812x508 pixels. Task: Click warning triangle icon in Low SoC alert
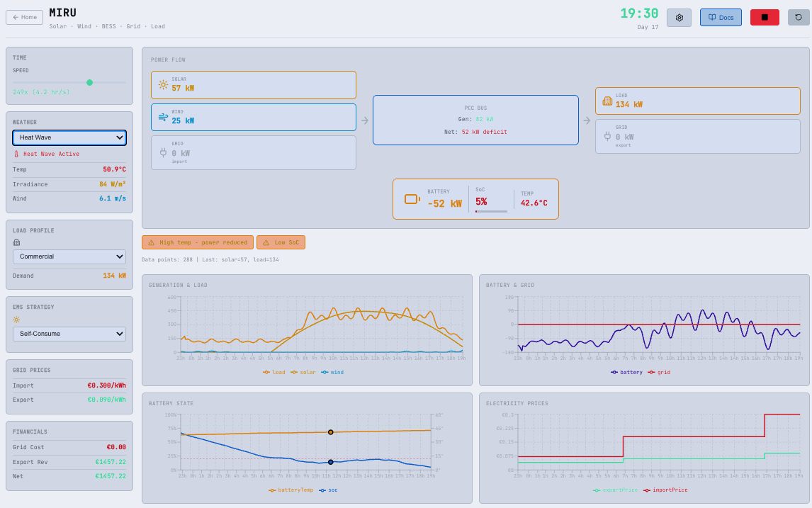(266, 242)
